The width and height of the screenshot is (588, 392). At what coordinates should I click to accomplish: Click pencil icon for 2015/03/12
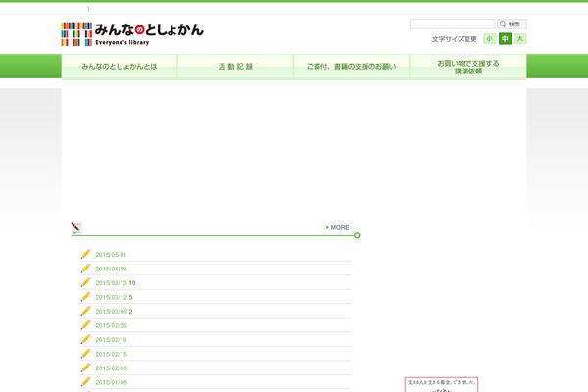pyautogui.click(x=85, y=297)
